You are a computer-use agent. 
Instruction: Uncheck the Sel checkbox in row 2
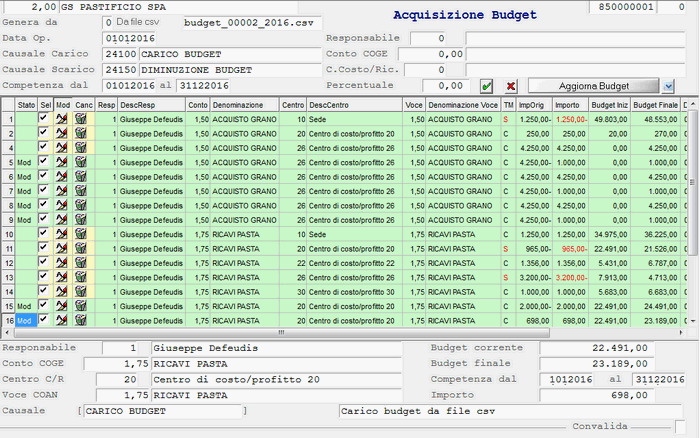pyautogui.click(x=43, y=132)
